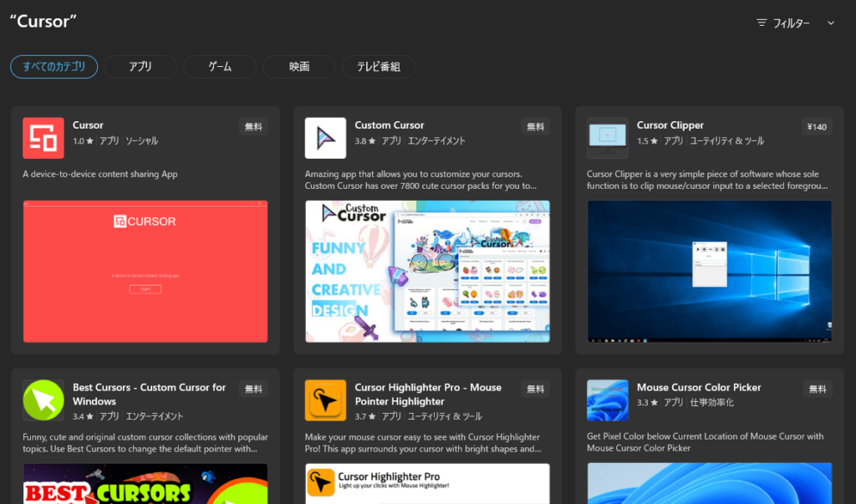Click the "Cursor" app title
Screen dimensions: 856x504
pyautogui.click(x=88, y=125)
